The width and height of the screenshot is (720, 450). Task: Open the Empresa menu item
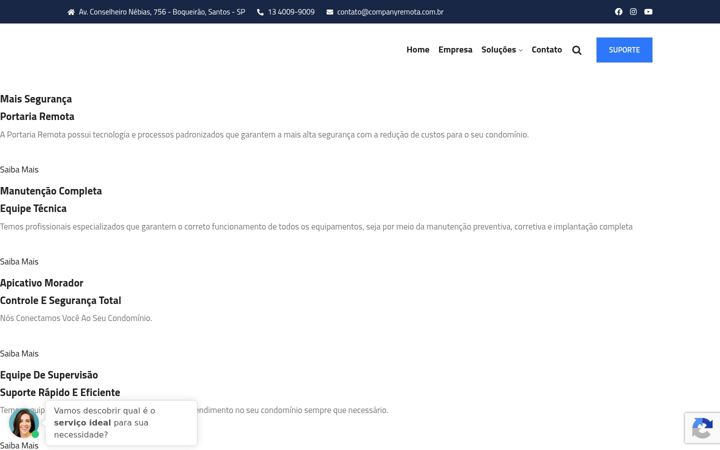click(455, 50)
